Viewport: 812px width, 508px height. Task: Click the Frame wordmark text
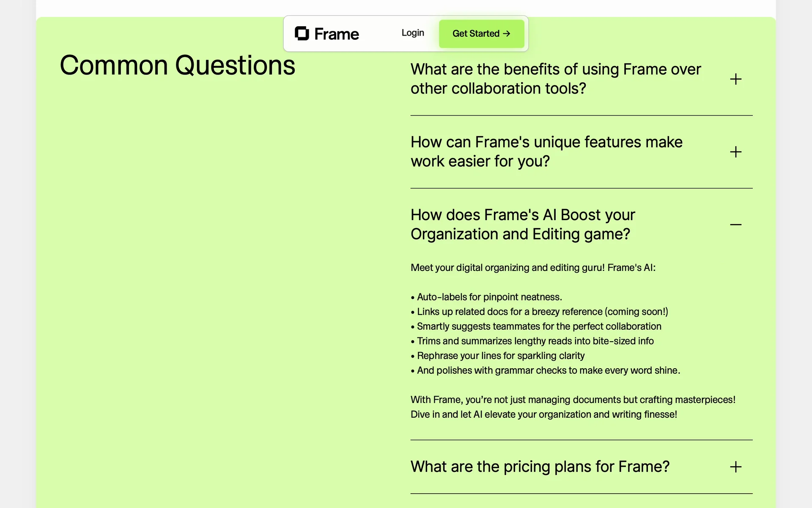click(x=337, y=34)
